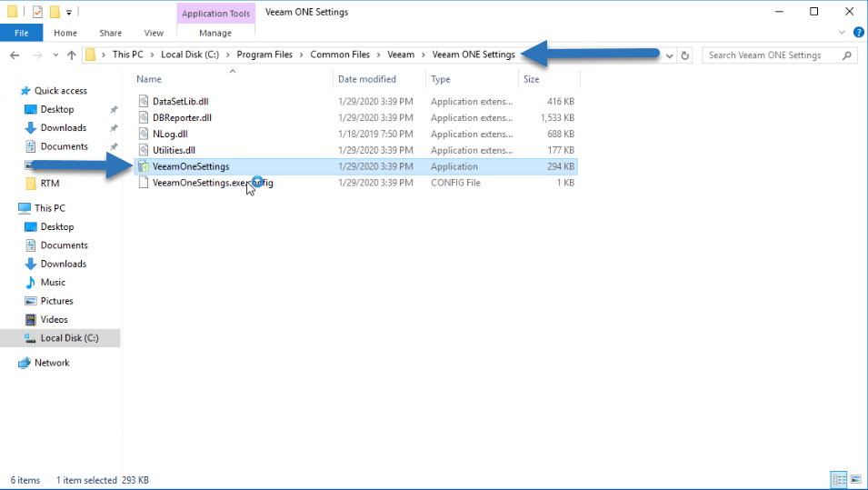The height and width of the screenshot is (490, 868).
Task: Open recent locations dropdown arrow
Action: pyautogui.click(x=55, y=55)
